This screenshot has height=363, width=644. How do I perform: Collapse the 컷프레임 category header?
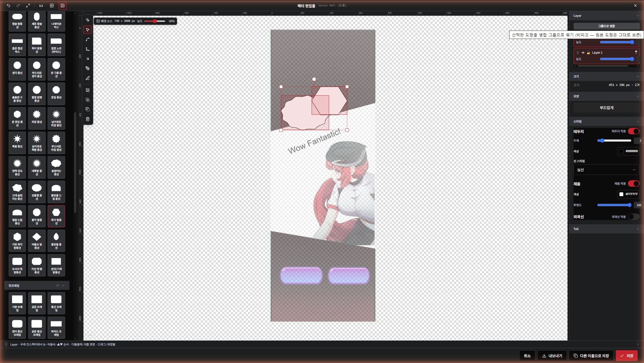tap(37, 286)
